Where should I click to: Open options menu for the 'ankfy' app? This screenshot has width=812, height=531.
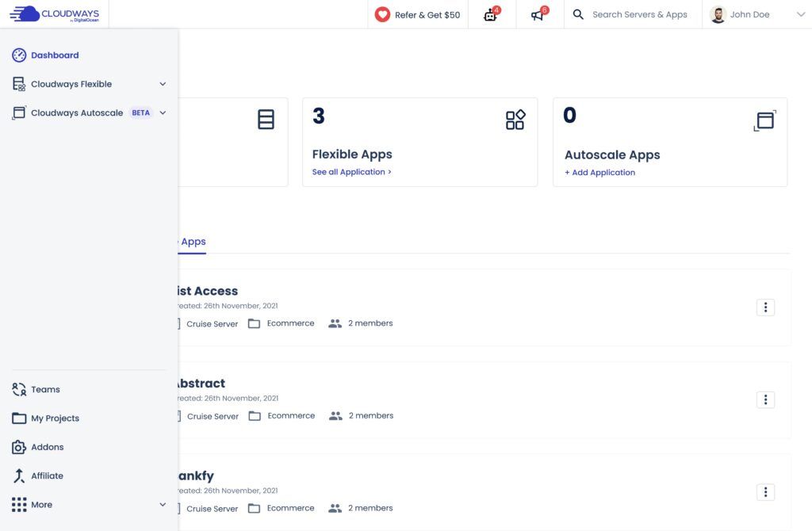765,492
